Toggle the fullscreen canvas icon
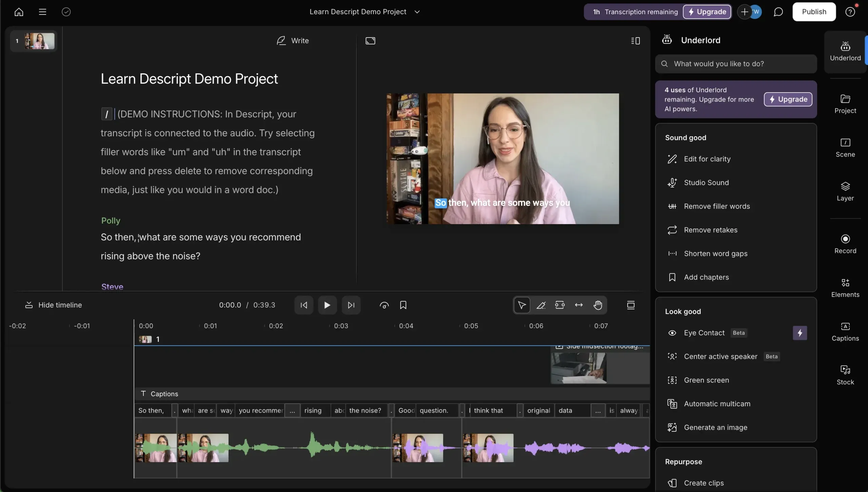Viewport: 868px width, 492px height. pos(370,41)
